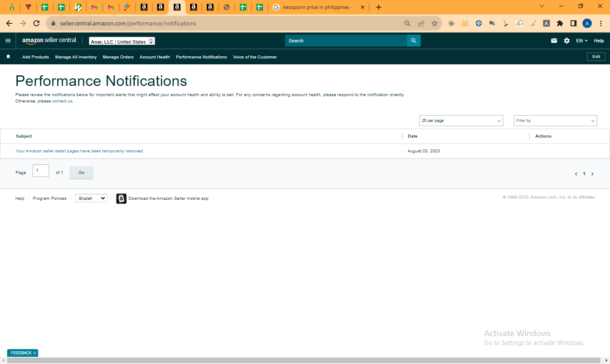The image size is (610, 364).
Task: Click the horizontal scrollbar at bottom
Action: pyautogui.click(x=303, y=360)
